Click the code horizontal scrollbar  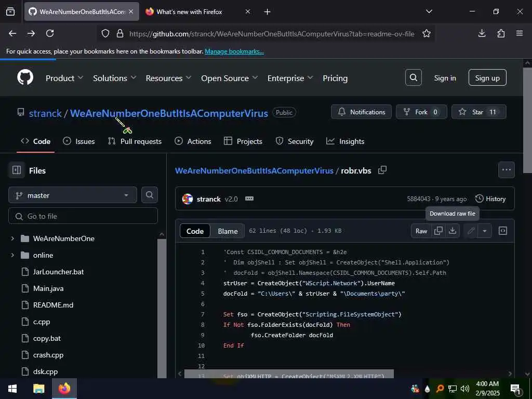[289, 374]
